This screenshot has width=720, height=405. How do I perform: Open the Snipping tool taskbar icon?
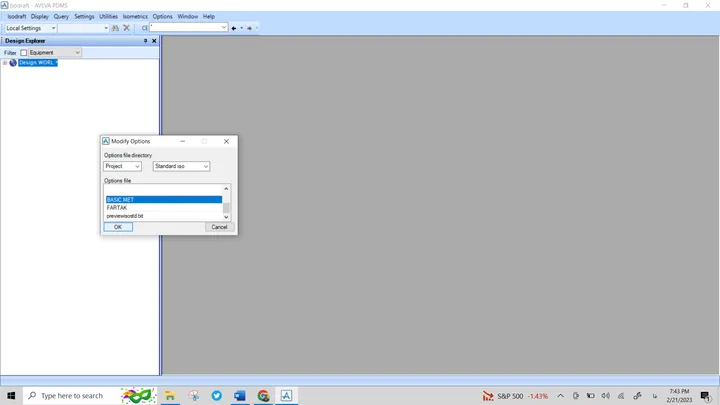[x=194, y=395]
